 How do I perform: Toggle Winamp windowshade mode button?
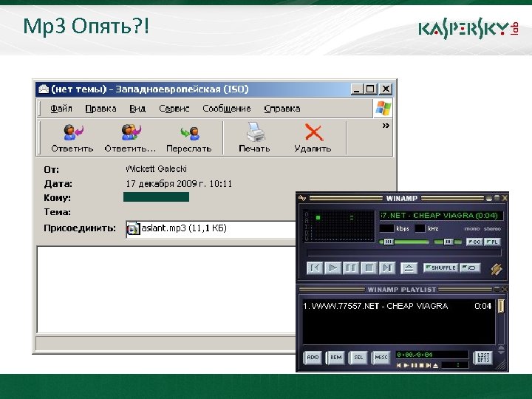[x=497, y=198]
